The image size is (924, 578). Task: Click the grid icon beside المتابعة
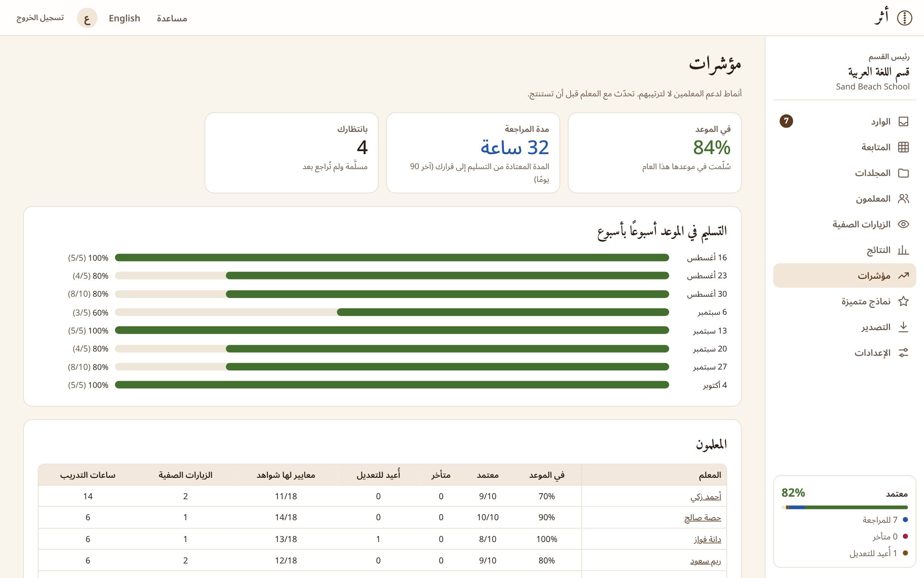click(903, 147)
